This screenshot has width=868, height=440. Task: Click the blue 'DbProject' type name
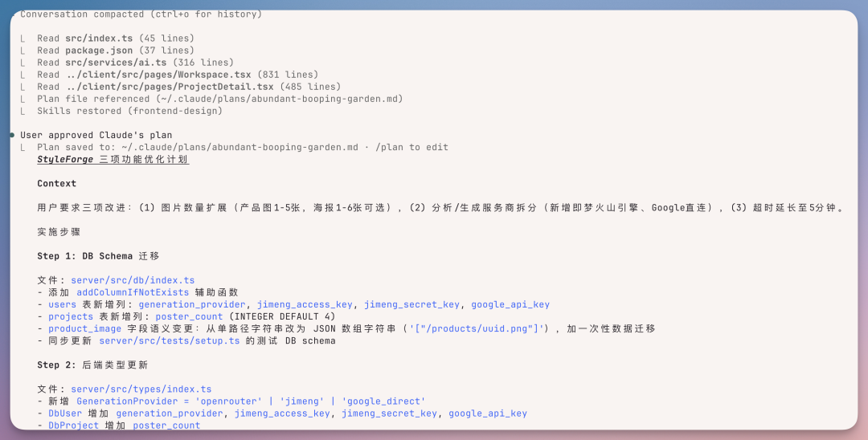point(74,426)
